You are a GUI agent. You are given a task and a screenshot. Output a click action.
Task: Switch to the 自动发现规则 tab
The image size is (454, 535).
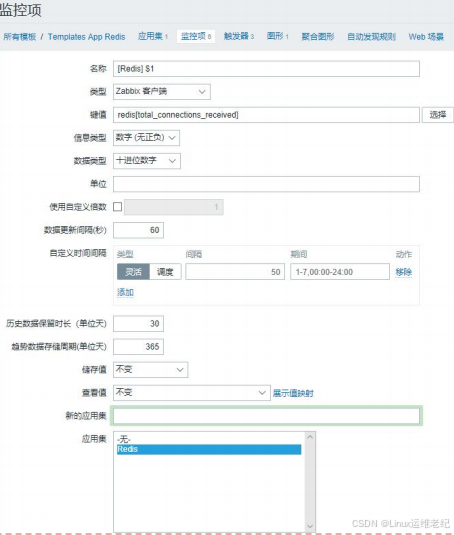coord(371,37)
